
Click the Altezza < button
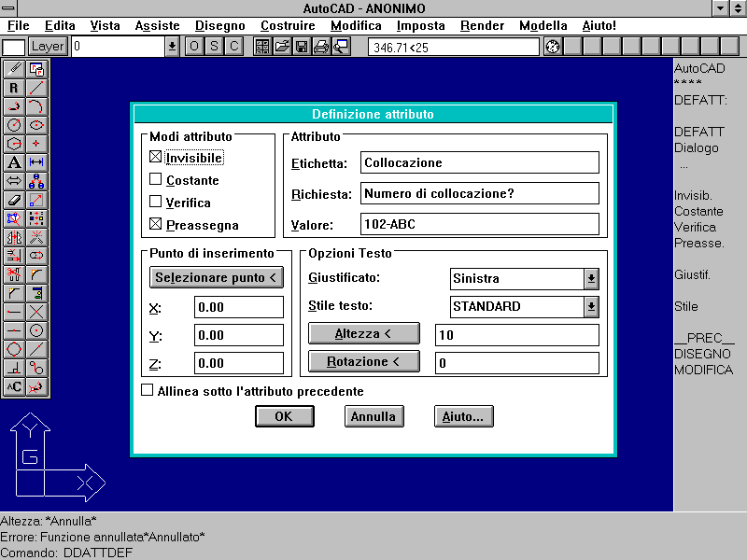[364, 333]
